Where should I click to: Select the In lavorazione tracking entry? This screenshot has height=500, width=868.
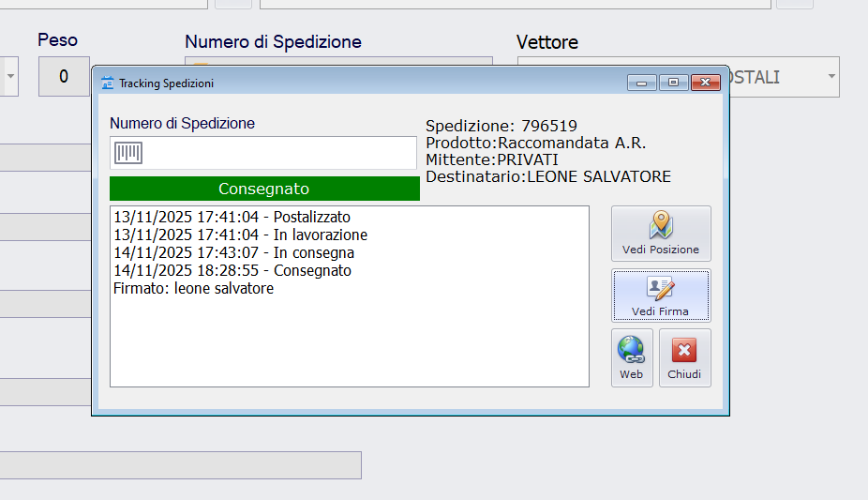240,235
